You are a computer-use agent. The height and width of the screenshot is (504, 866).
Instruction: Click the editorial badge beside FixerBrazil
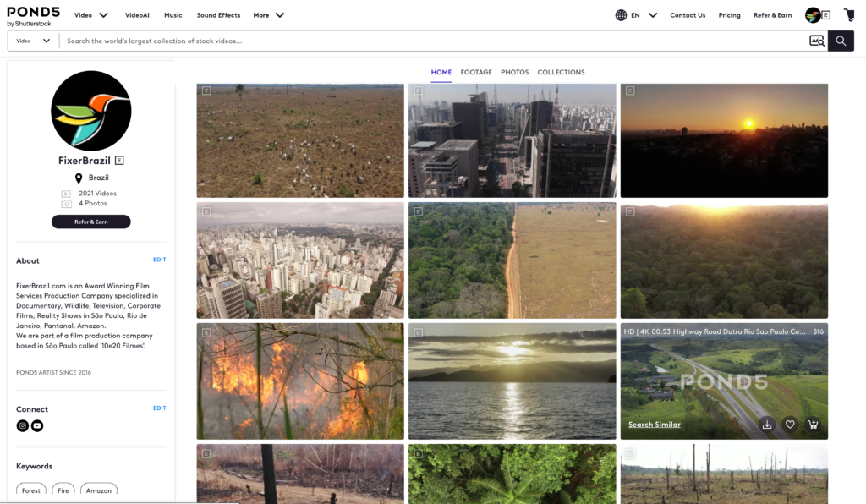(119, 161)
